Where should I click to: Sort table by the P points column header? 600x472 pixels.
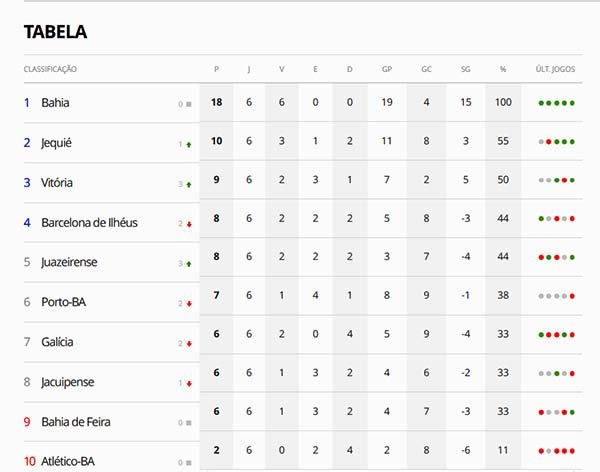point(216,69)
